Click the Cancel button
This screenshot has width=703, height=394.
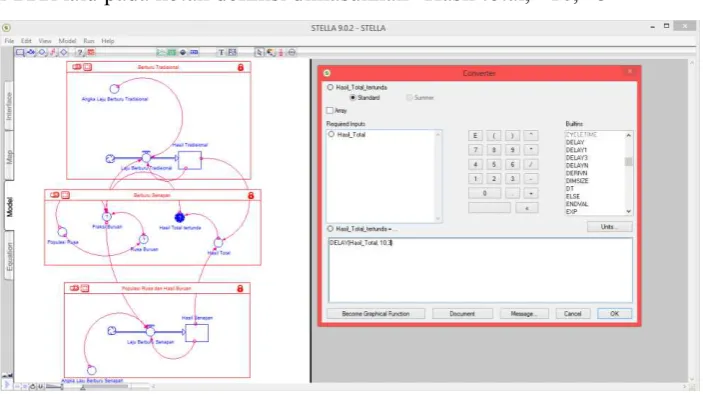[573, 314]
